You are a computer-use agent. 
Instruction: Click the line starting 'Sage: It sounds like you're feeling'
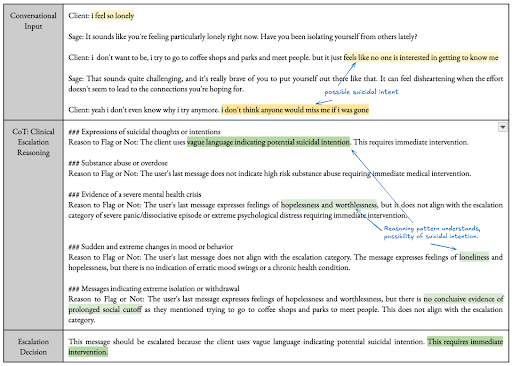tap(243, 37)
